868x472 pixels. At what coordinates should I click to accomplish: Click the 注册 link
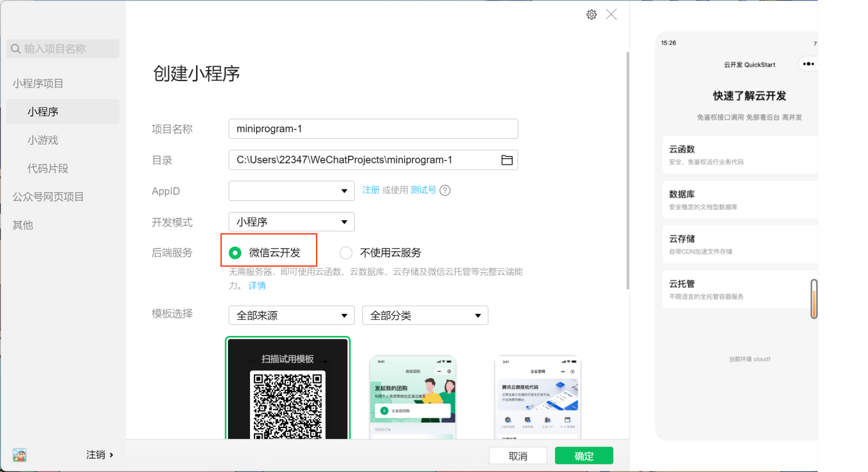click(371, 190)
